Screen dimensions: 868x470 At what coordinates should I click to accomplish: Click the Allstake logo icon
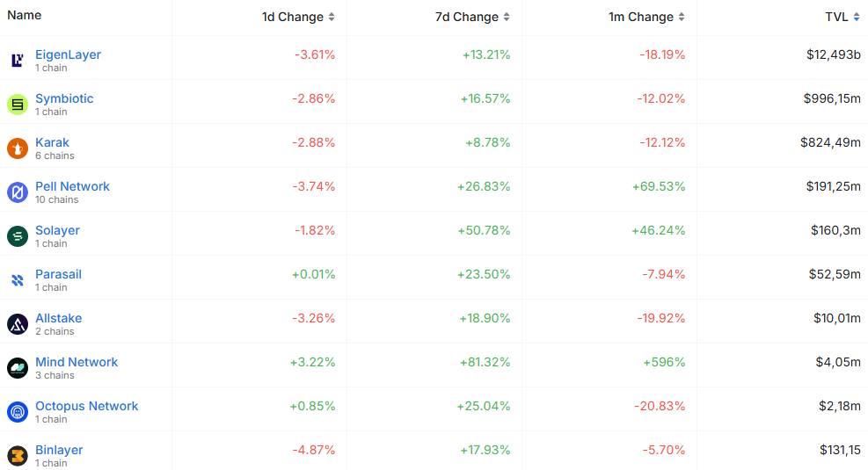18,324
